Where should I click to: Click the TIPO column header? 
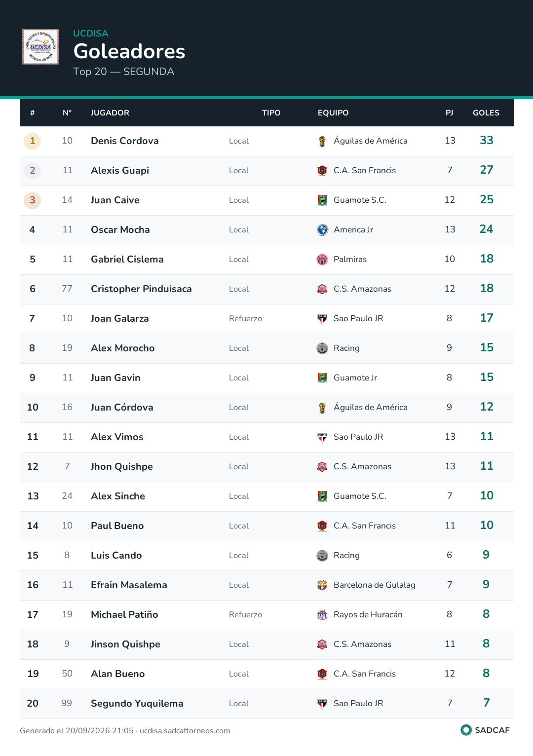[x=271, y=113]
